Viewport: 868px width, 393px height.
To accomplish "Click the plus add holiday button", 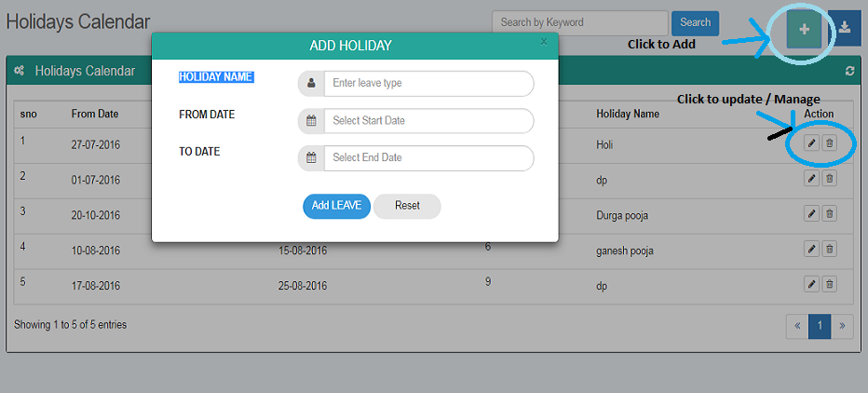I will pos(805,30).
